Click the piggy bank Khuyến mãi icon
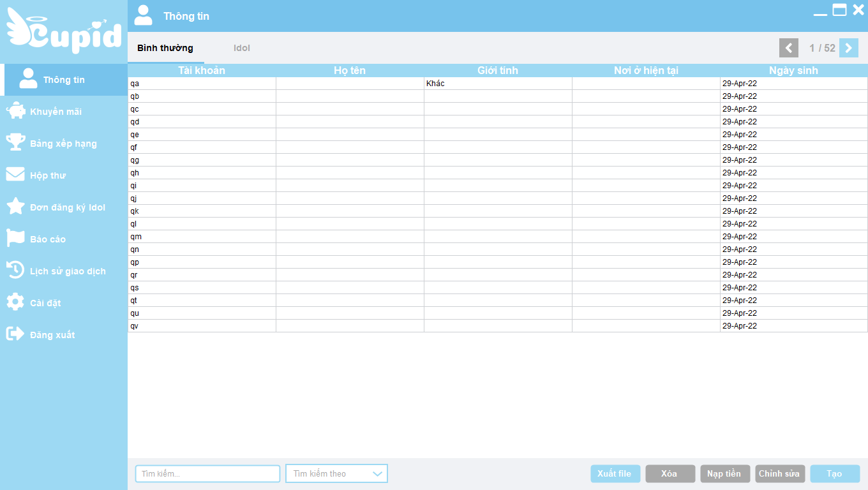868x490 pixels. pyautogui.click(x=15, y=112)
